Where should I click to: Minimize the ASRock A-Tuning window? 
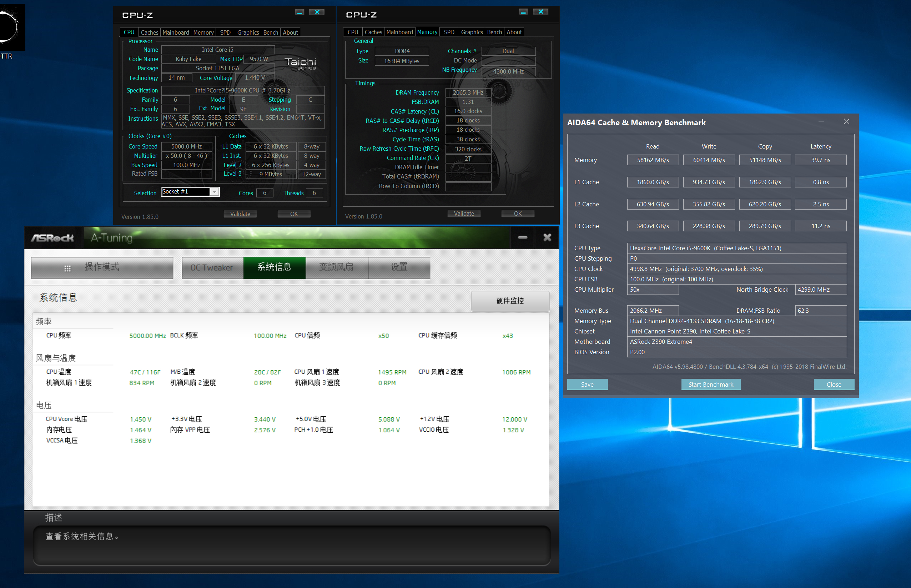pyautogui.click(x=523, y=237)
